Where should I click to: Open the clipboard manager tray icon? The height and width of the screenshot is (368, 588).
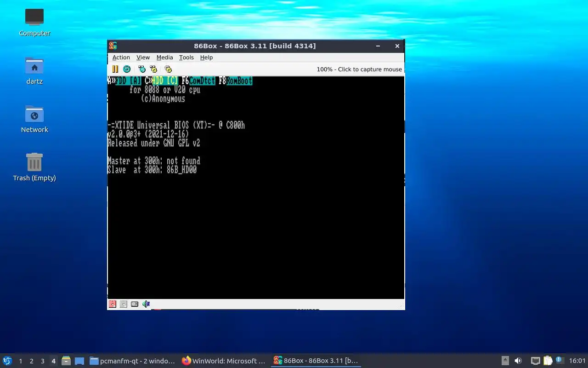click(548, 361)
